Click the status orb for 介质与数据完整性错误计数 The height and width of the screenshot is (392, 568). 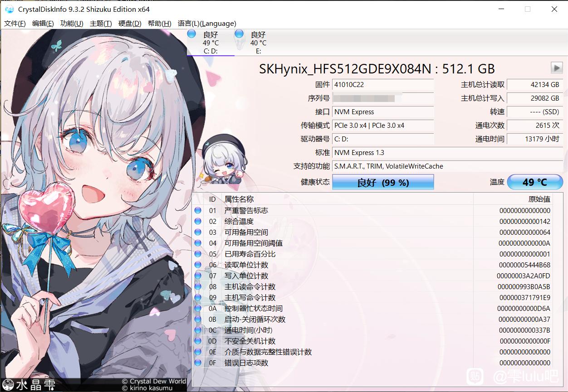(198, 352)
